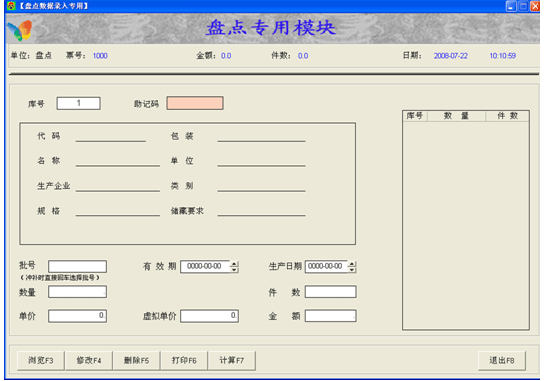Click the 计算F7 calculate button
Image resolution: width=544 pixels, height=381 pixels.
pyautogui.click(x=231, y=361)
